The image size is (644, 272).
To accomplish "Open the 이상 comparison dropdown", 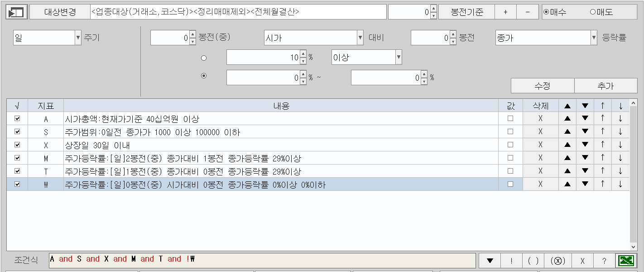I will click(x=399, y=58).
